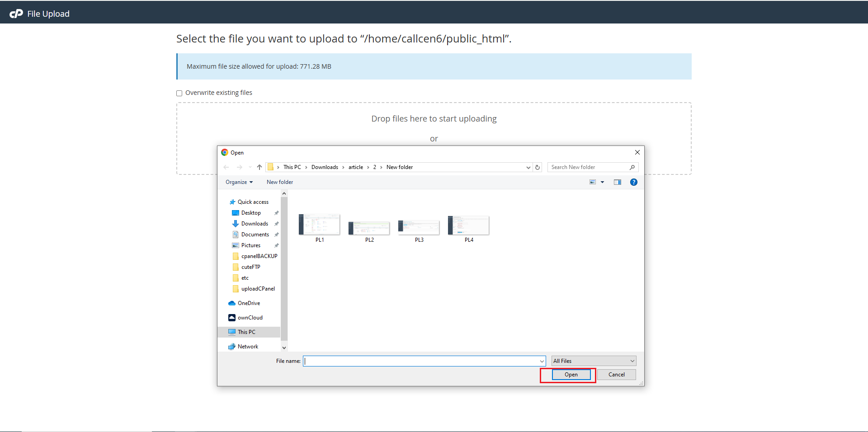Screen dimensions: 868x432
Task: Select OneDrive in the navigation pane
Action: tap(249, 303)
